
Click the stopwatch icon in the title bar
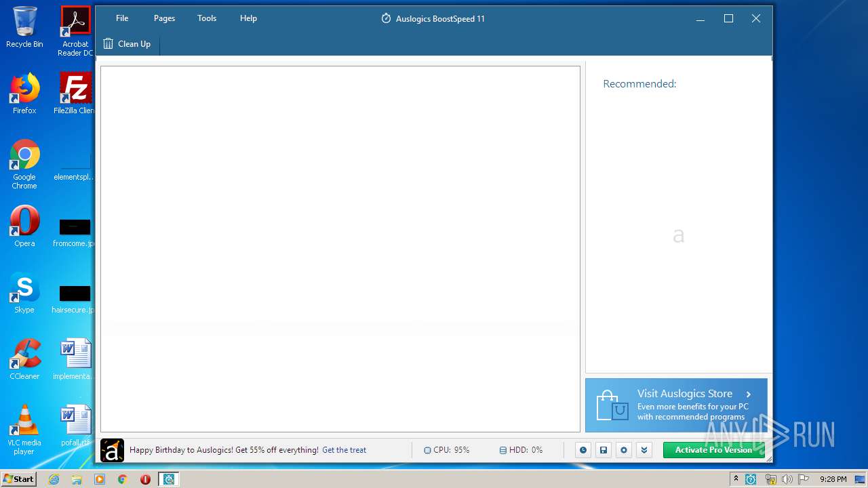click(386, 18)
